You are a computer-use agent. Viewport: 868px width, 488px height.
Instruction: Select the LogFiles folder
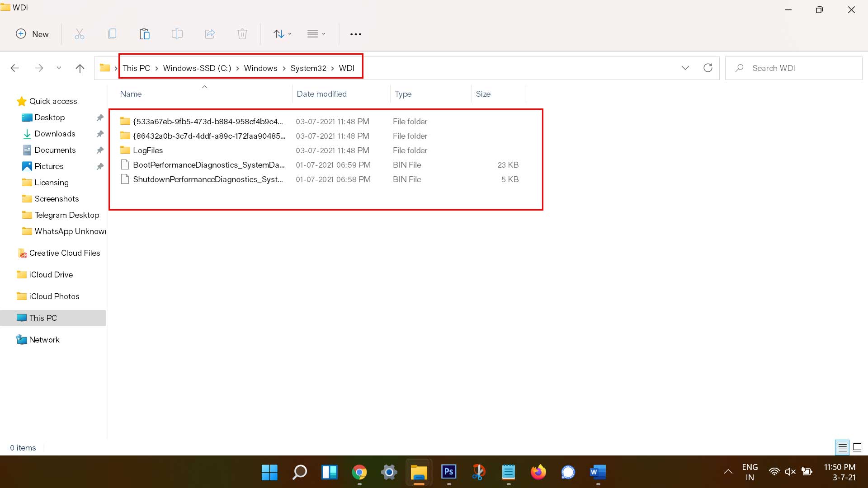tap(147, 150)
